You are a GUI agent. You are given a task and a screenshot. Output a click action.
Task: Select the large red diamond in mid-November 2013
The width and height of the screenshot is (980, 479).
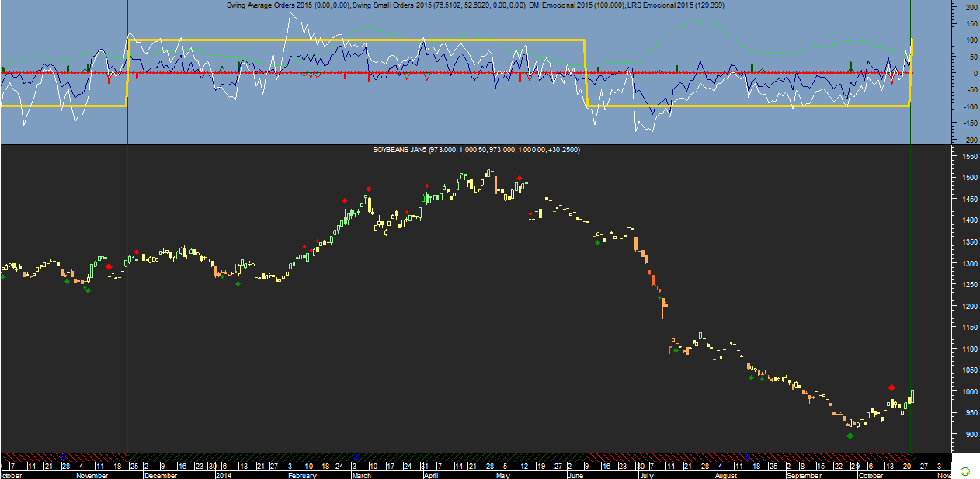click(109, 266)
